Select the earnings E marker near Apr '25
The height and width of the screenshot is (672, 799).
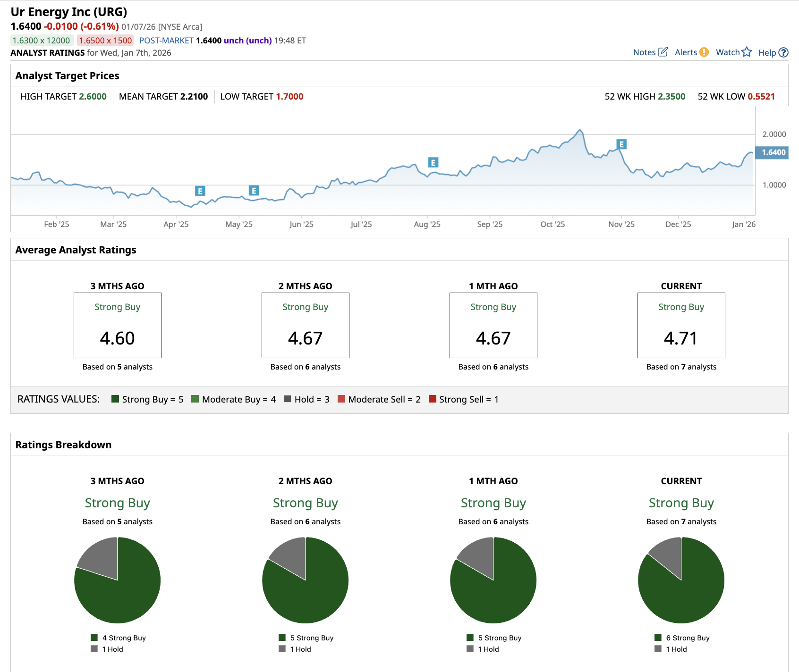(200, 191)
